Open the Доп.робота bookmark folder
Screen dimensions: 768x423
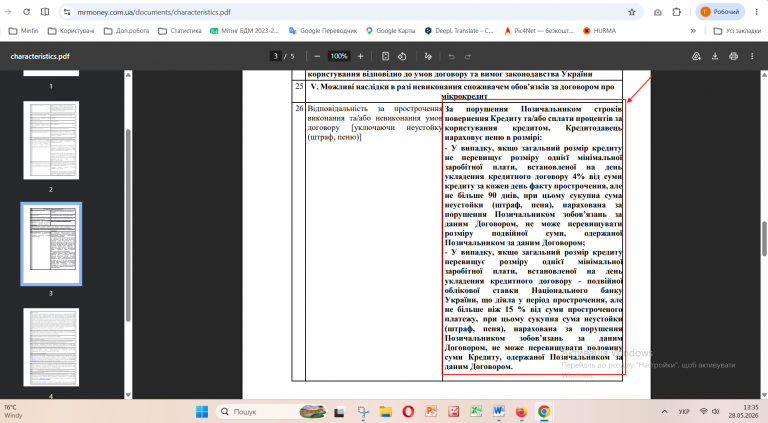(x=126, y=30)
